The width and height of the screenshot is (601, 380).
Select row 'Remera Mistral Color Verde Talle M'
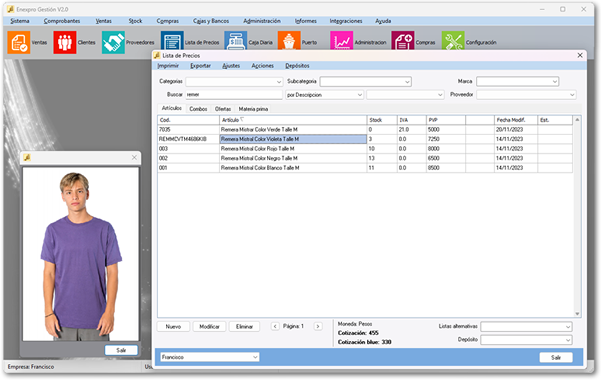coord(365,130)
